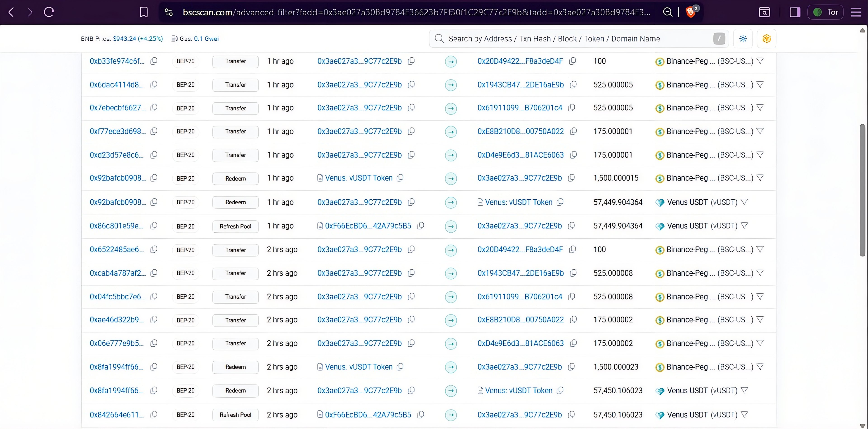Bookmark this page with the bookmark icon
868x429 pixels.
coord(144,12)
